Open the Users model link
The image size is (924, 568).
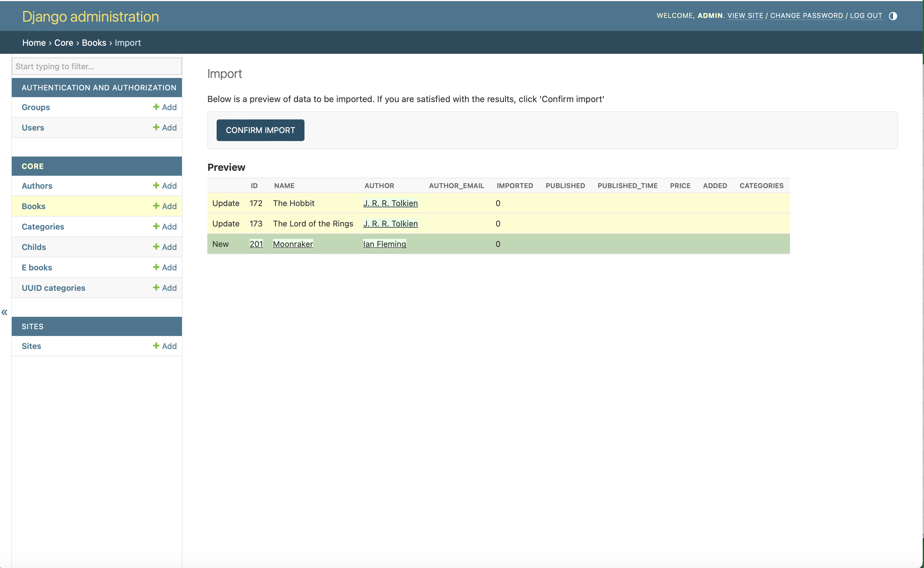[x=33, y=127]
